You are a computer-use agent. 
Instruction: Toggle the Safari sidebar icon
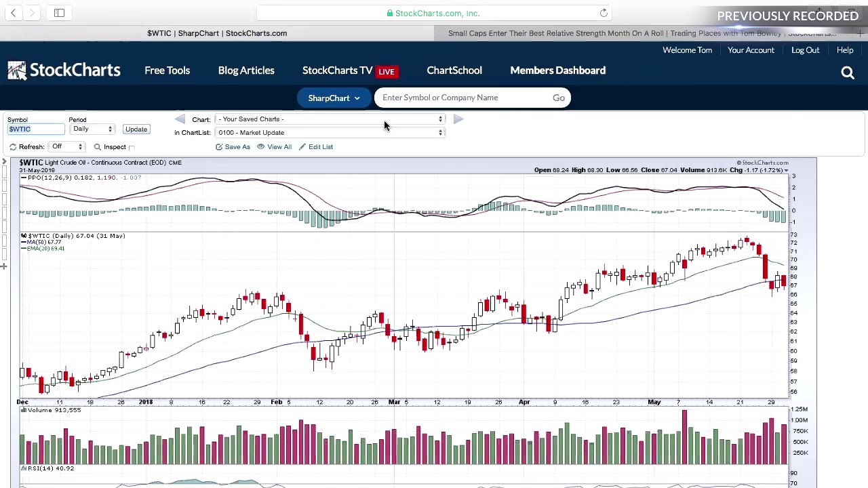[x=59, y=13]
